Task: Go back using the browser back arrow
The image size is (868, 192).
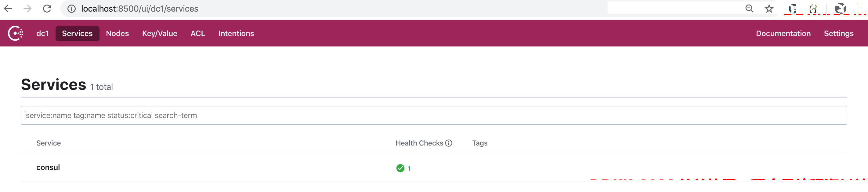Action: (x=8, y=9)
